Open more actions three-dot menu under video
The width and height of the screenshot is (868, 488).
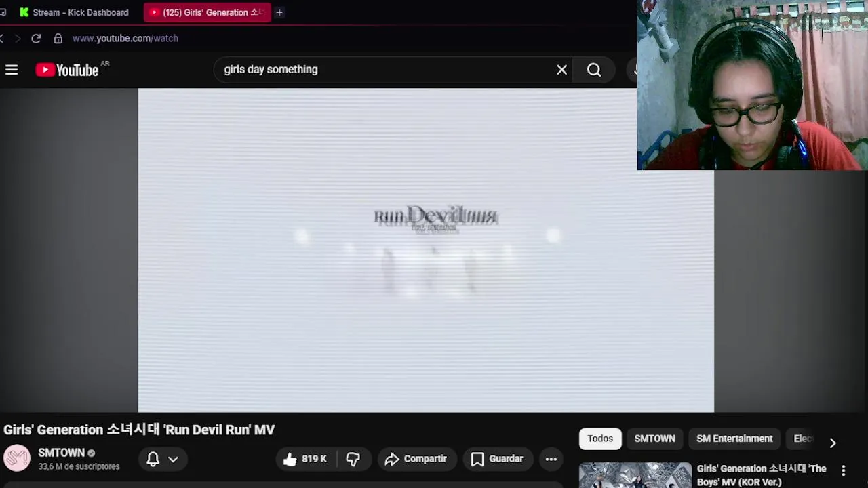[x=551, y=459]
